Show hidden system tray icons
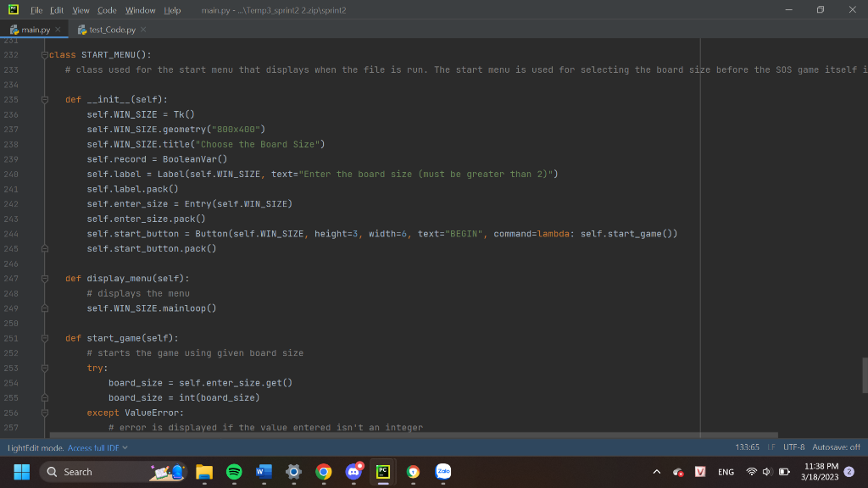Image resolution: width=868 pixels, height=488 pixels. 657,472
